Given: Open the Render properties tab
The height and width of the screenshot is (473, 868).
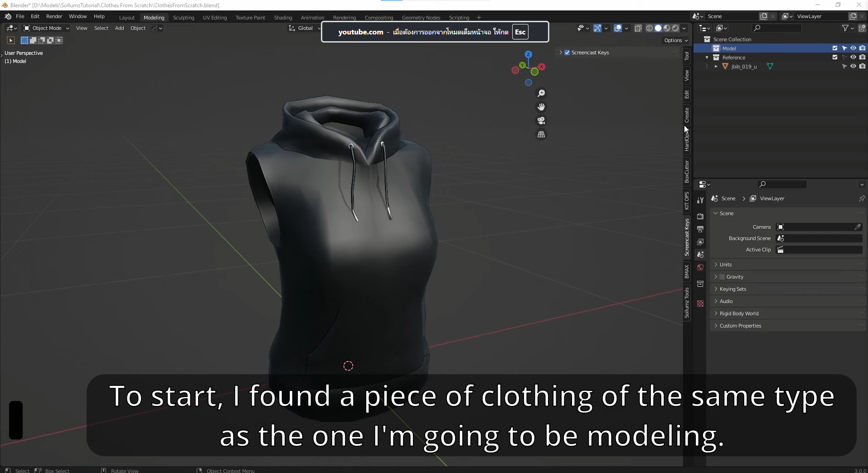Looking at the screenshot, I should coord(700,217).
